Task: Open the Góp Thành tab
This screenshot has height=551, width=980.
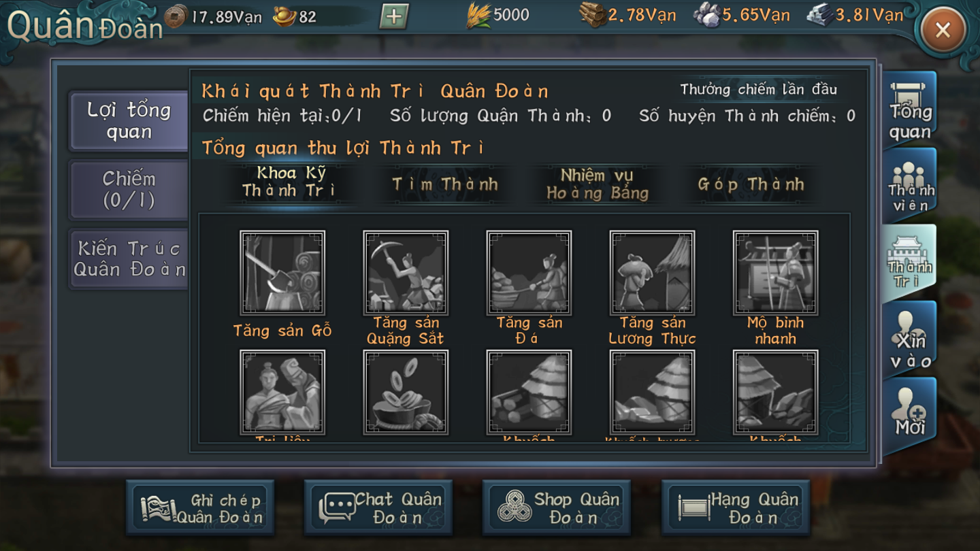Action: [751, 184]
